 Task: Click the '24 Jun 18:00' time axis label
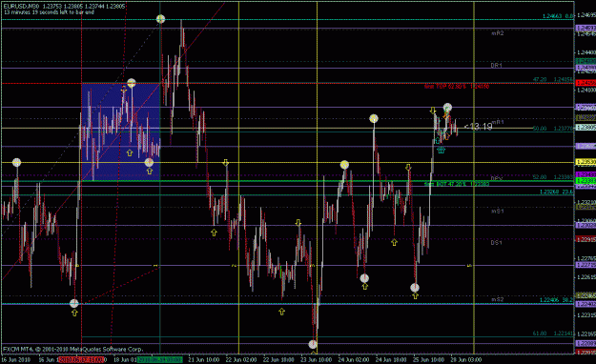(x=391, y=359)
